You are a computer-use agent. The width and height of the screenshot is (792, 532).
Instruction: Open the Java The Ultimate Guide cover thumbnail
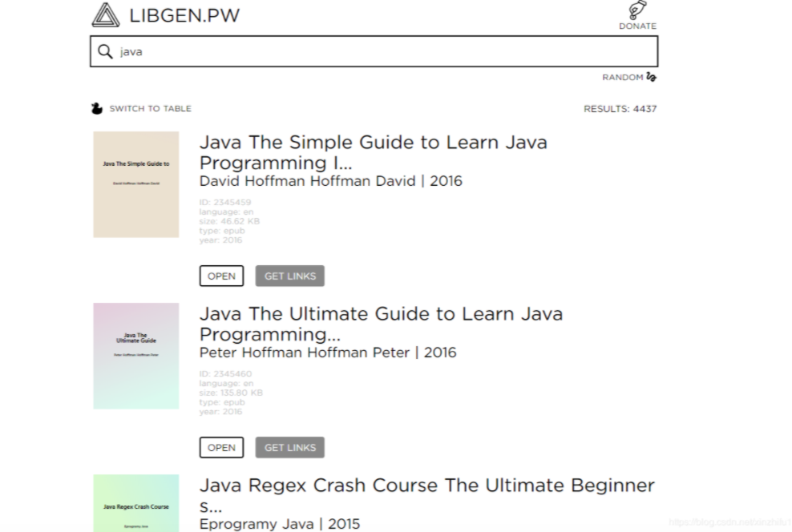click(135, 356)
